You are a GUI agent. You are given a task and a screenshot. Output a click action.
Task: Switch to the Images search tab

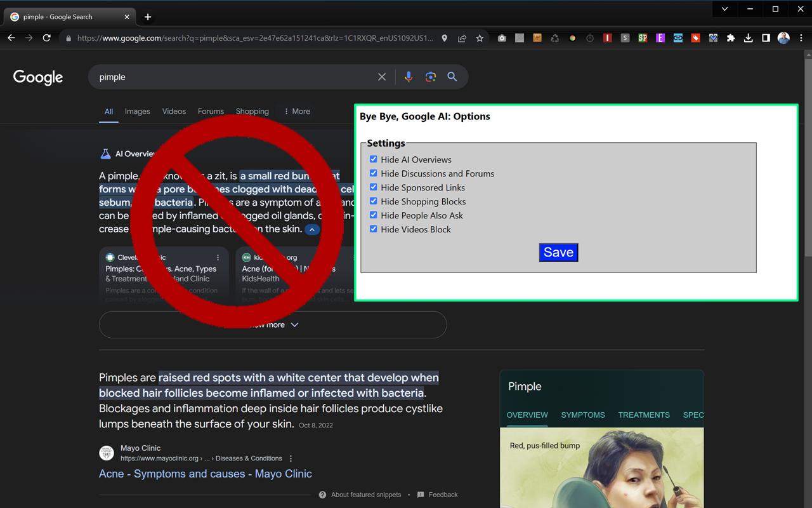pyautogui.click(x=137, y=111)
